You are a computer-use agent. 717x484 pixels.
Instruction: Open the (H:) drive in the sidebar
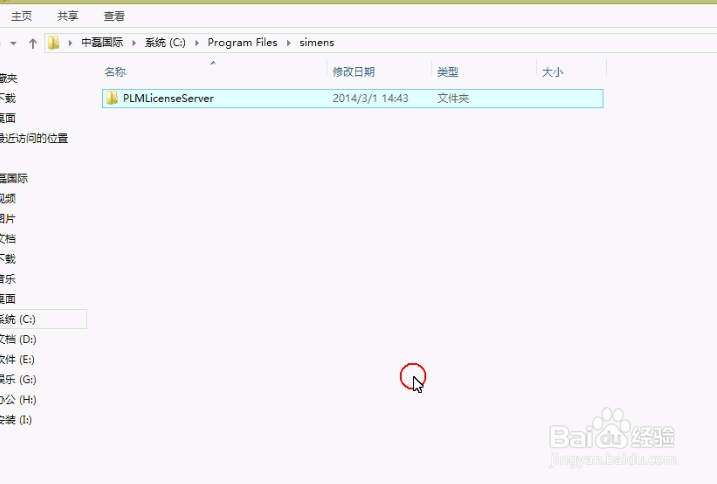pyautogui.click(x=18, y=400)
